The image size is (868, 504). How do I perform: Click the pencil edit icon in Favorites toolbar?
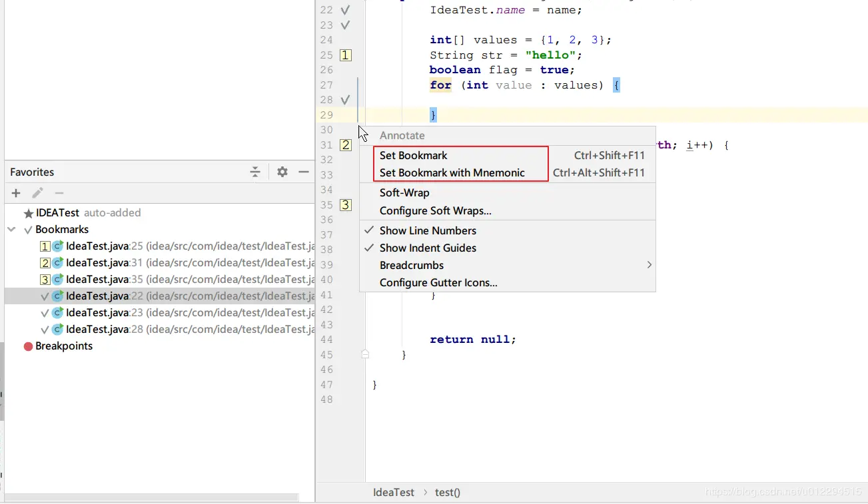(37, 193)
